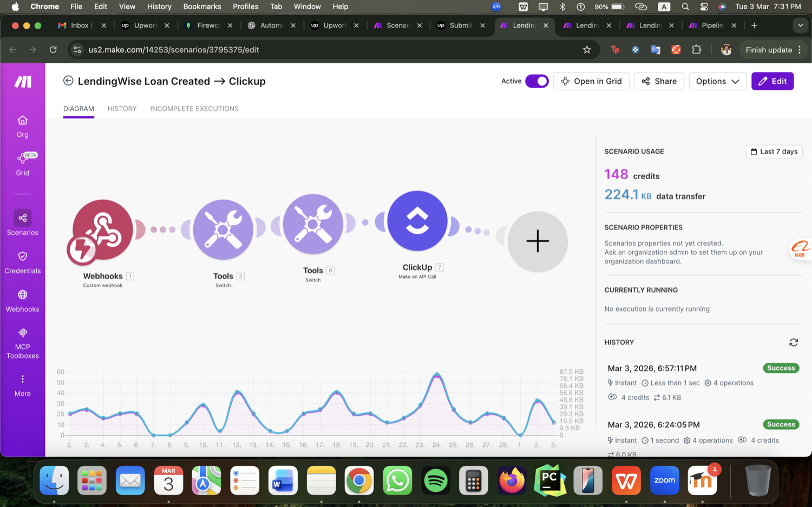This screenshot has height=507, width=812.
Task: Select the ClickUp Make an API Call module
Action: click(417, 221)
